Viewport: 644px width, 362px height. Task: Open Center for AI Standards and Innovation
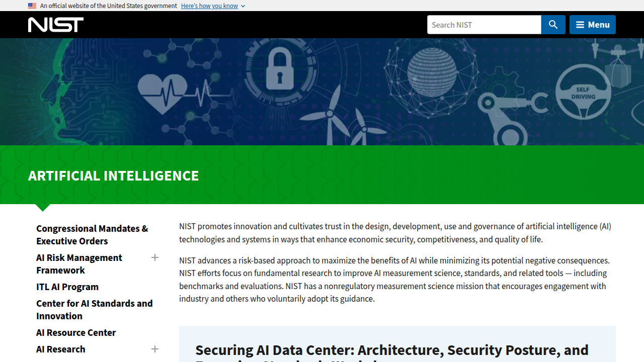95,310
